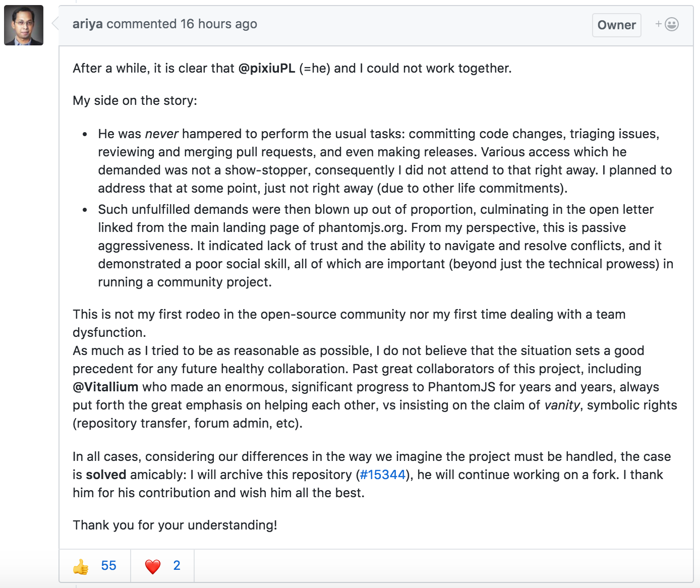Click the thumbs up emoji reaction
700x588 pixels.
[81, 566]
